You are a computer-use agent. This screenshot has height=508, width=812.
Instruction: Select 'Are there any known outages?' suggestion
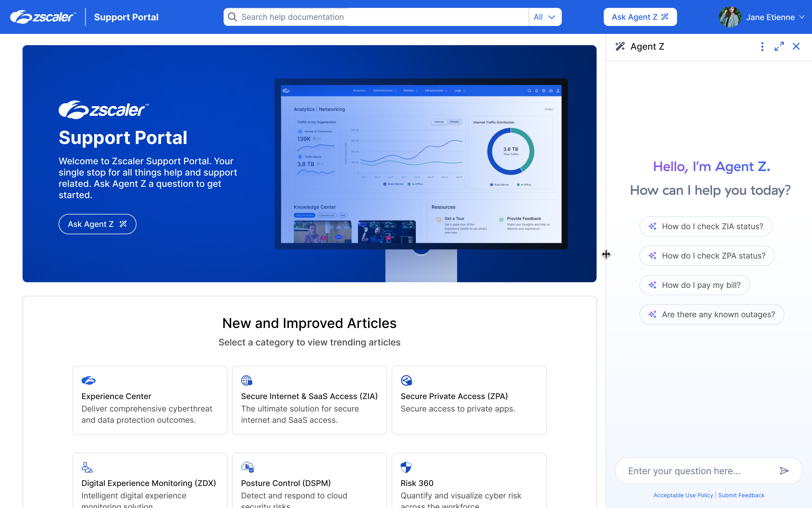(x=712, y=314)
